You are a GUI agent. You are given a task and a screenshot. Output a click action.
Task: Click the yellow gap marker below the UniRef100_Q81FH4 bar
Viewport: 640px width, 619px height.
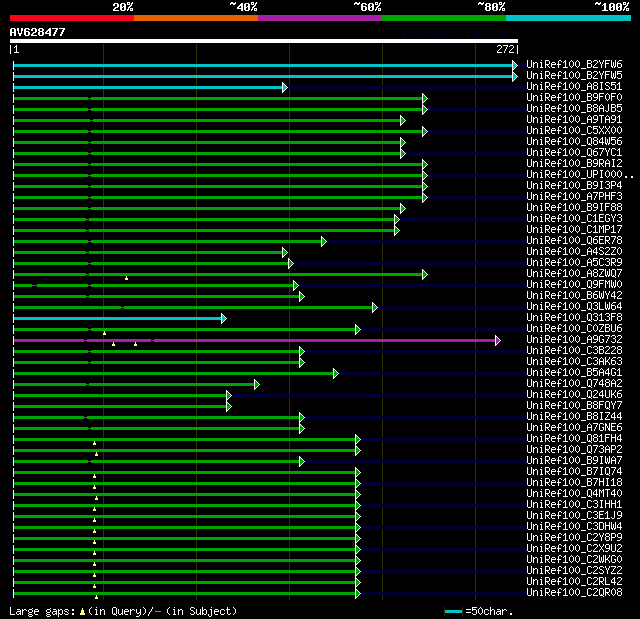tap(94, 443)
